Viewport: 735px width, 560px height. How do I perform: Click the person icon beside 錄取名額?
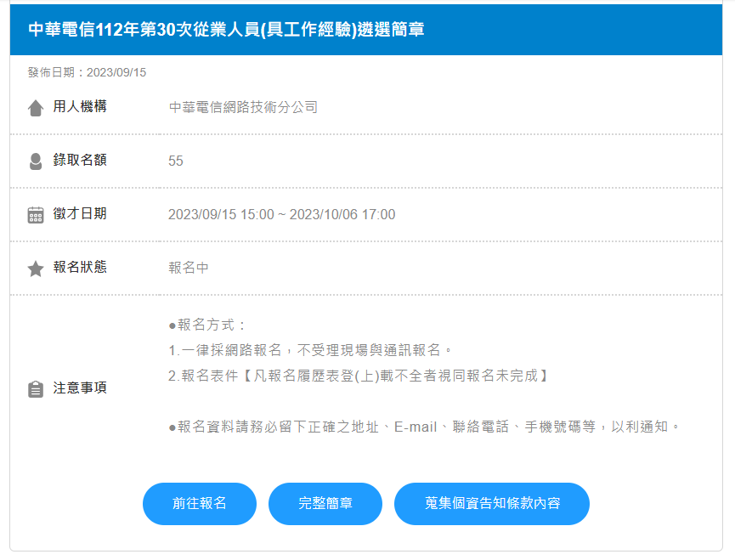coord(36,161)
